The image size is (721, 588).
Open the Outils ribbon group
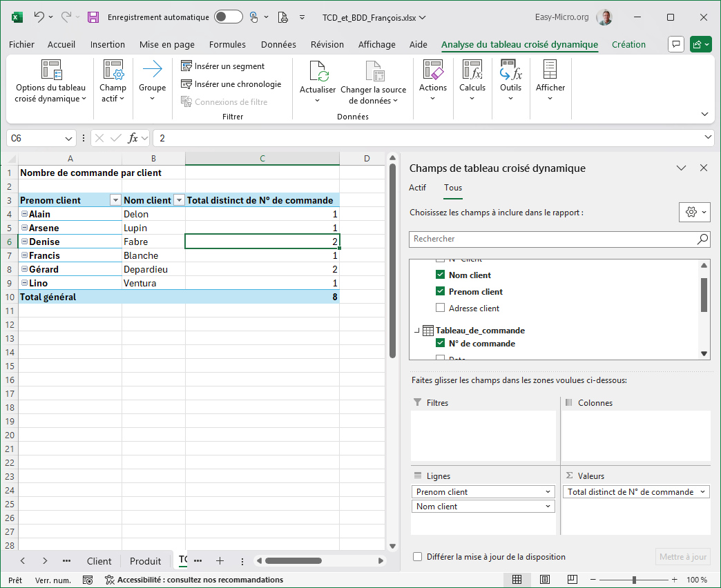click(510, 80)
